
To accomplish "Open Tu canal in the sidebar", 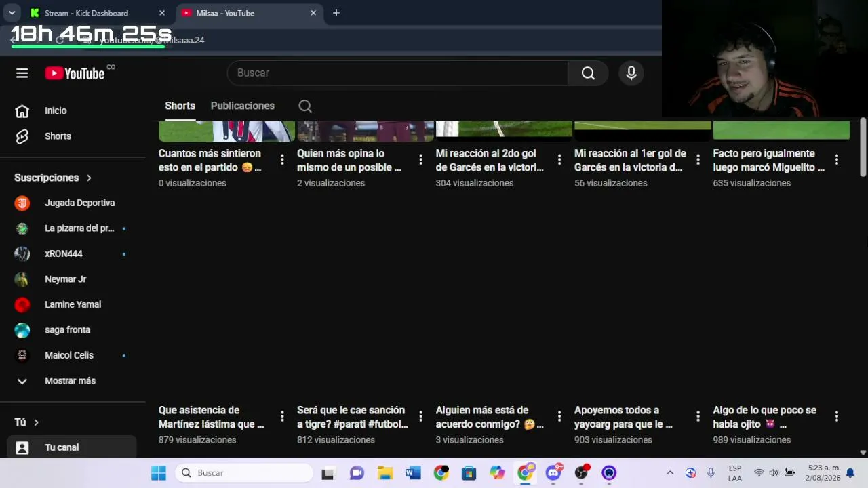I will pyautogui.click(x=72, y=447).
